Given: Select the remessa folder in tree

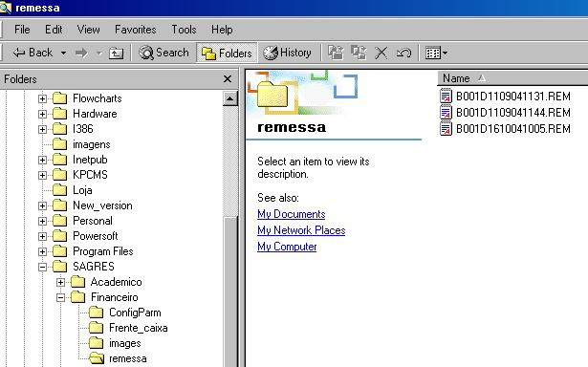Looking at the screenshot, I should (x=127, y=358).
